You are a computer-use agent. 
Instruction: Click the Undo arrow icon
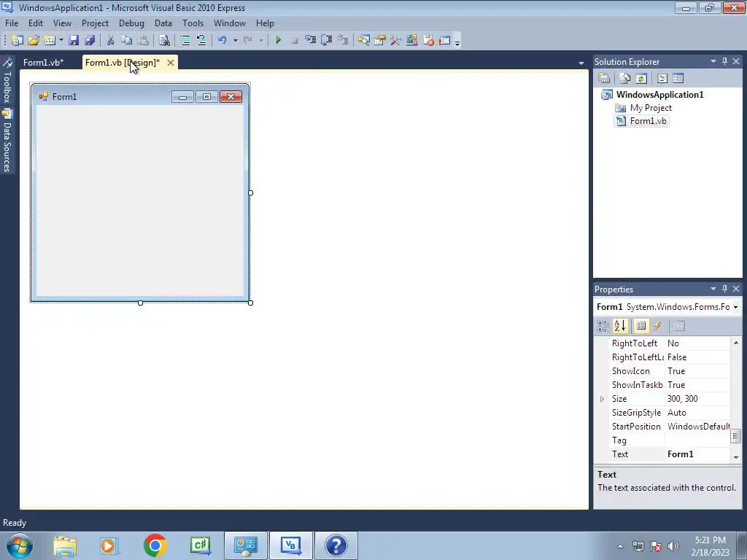[222, 41]
